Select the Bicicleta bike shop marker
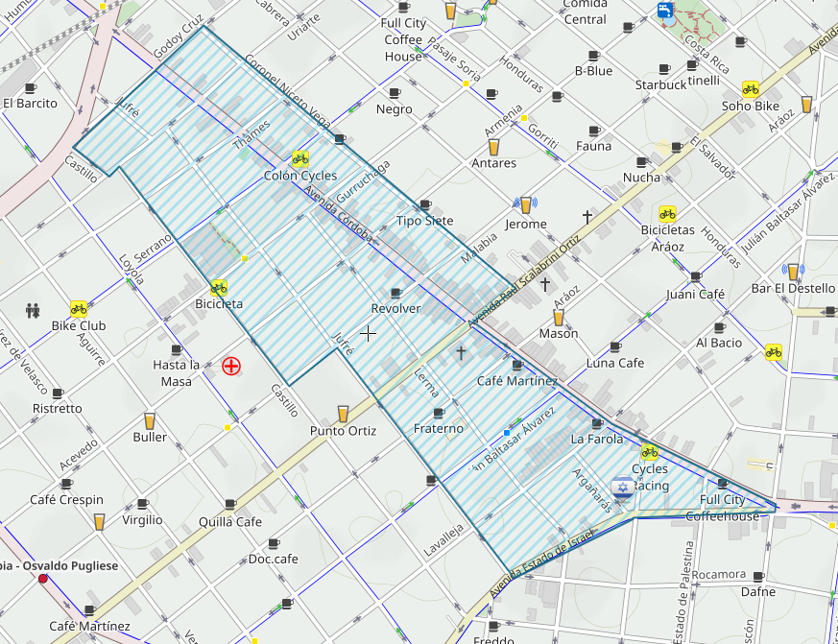This screenshot has width=838, height=644. pos(218,288)
